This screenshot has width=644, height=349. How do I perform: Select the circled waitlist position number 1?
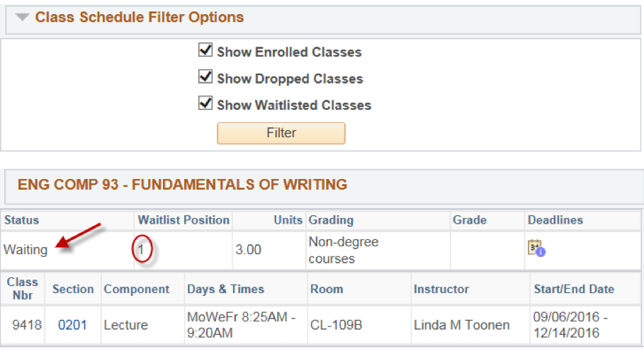pos(141,249)
